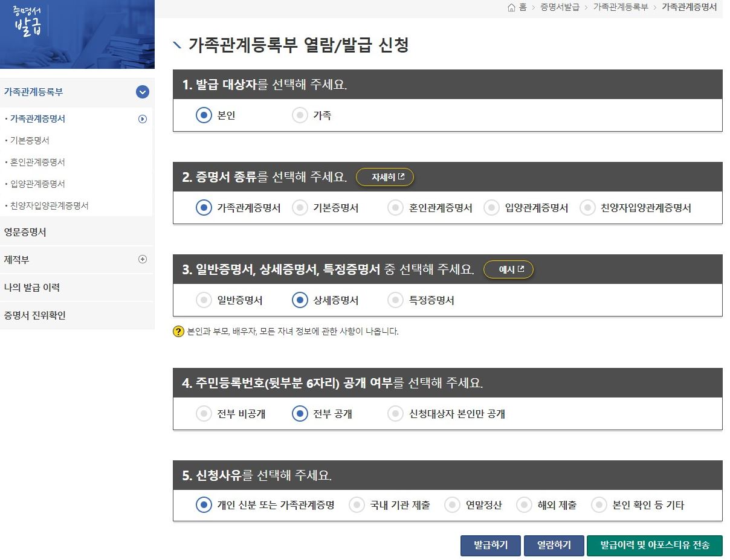The height and width of the screenshot is (560, 730).
Task: Pick 전부 비공개 for resident number disclosure
Action: click(204, 414)
